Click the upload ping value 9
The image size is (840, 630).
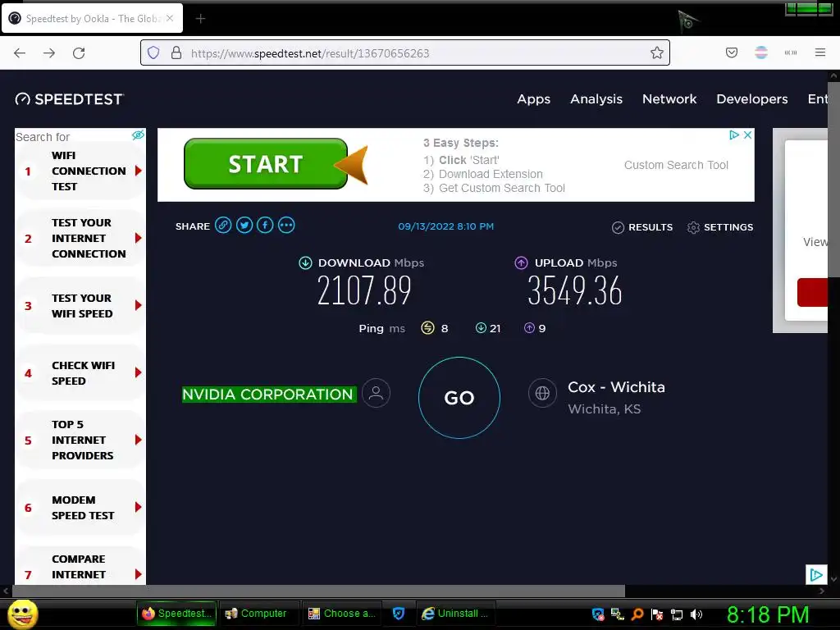pyautogui.click(x=542, y=328)
